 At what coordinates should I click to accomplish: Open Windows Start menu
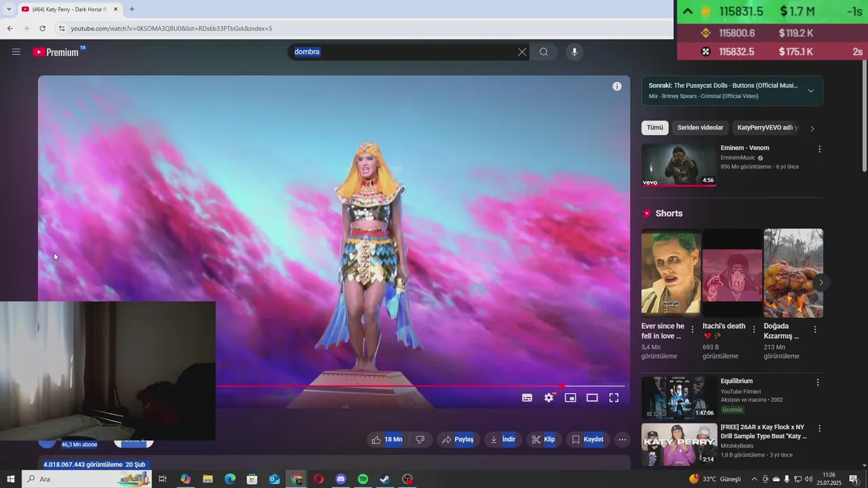point(10,479)
